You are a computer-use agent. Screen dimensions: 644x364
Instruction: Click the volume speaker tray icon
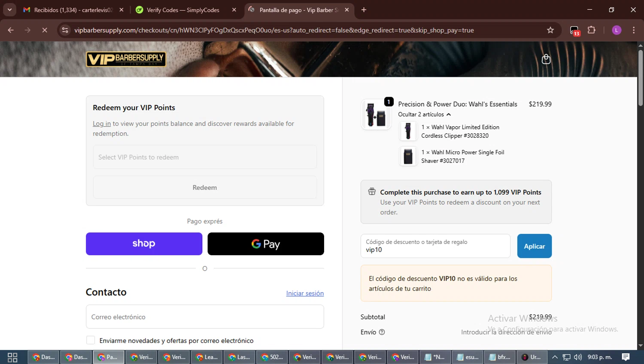pyautogui.click(x=577, y=357)
